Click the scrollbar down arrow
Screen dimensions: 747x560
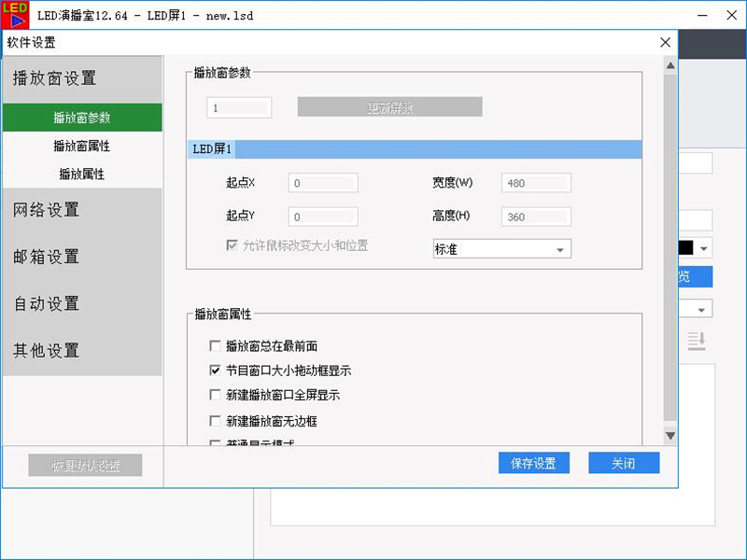[669, 436]
